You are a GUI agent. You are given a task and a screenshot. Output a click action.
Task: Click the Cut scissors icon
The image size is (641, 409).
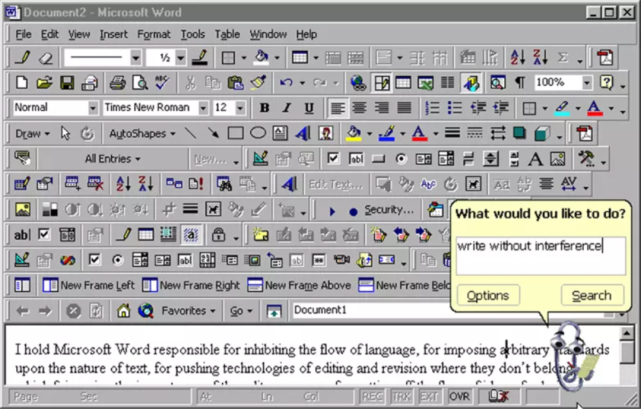pos(190,83)
